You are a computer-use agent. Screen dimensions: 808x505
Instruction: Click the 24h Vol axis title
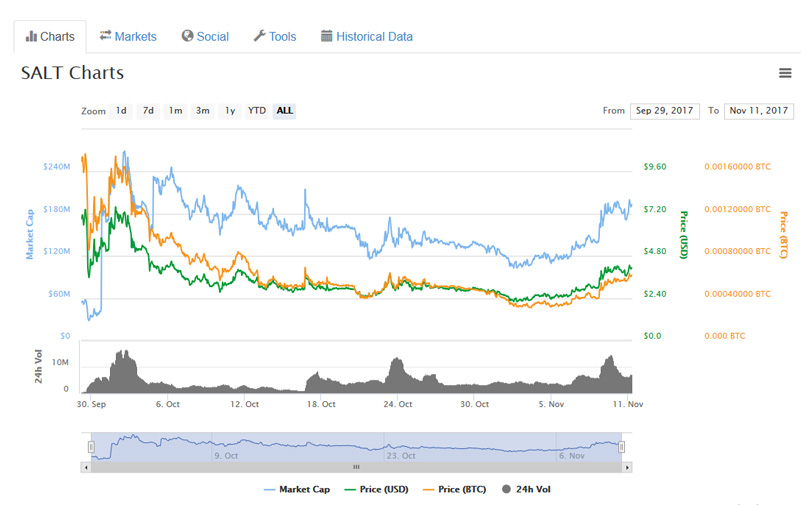click(x=38, y=366)
